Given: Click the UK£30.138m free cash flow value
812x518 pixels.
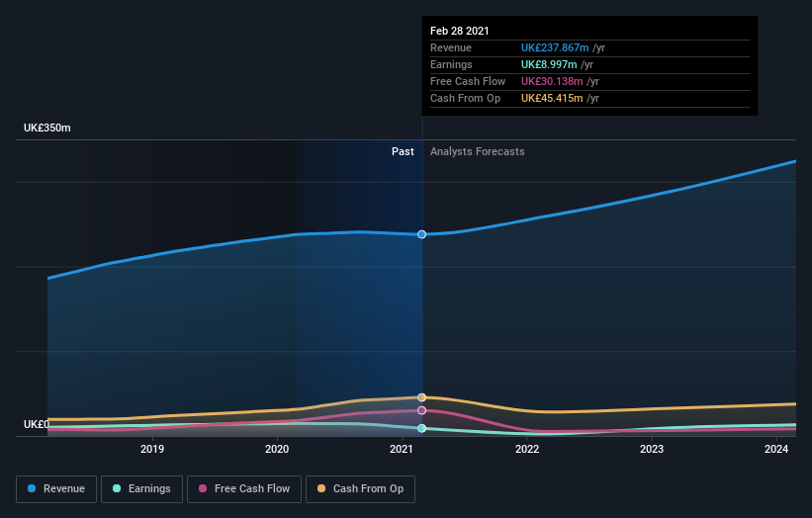Looking at the screenshot, I should point(552,81).
